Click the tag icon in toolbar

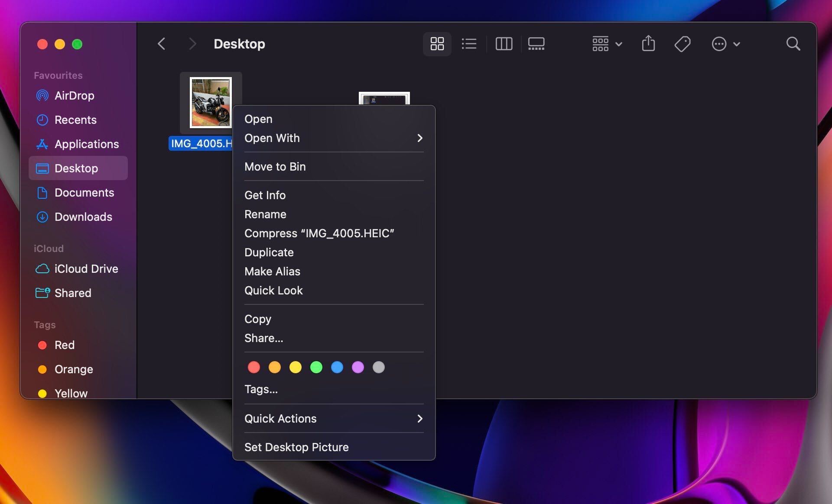click(682, 44)
